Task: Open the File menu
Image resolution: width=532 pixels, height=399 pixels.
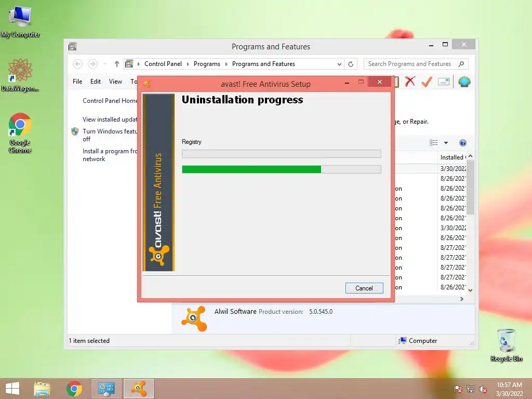Action: point(77,82)
